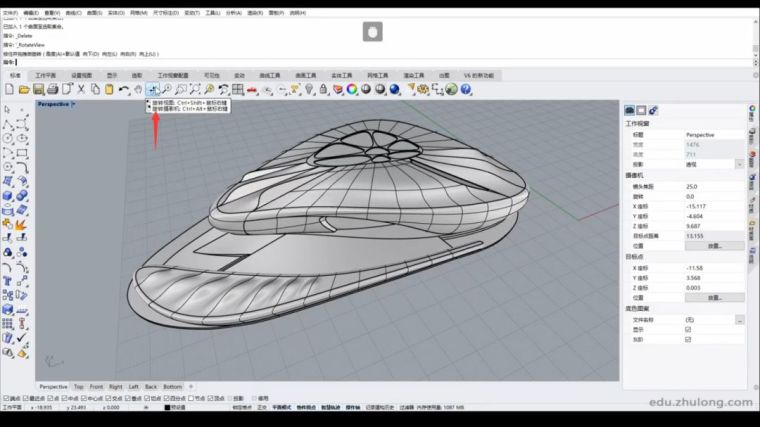Toggle the 四分点 osnap checkbox
The image size is (760, 427).
tap(166, 398)
